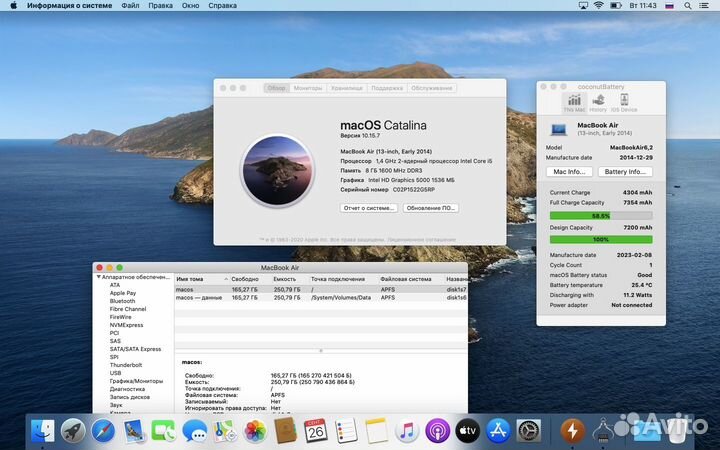Open Photos flower icon in Dock
The image size is (720, 450).
[x=255, y=431]
